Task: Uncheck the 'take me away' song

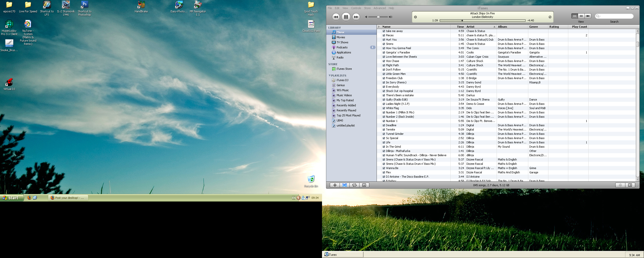Action: pos(384,31)
